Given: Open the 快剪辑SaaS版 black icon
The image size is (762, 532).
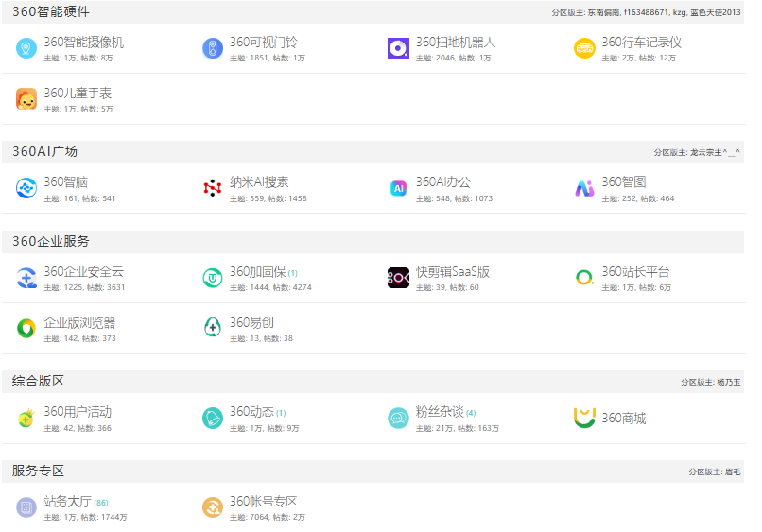Looking at the screenshot, I should coord(399,278).
